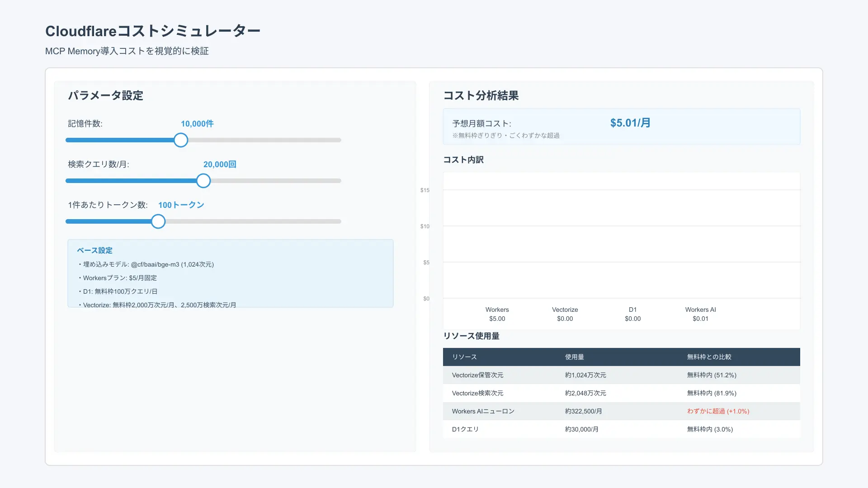Click the 100トークン value label
This screenshot has width=868, height=488.
tap(181, 205)
